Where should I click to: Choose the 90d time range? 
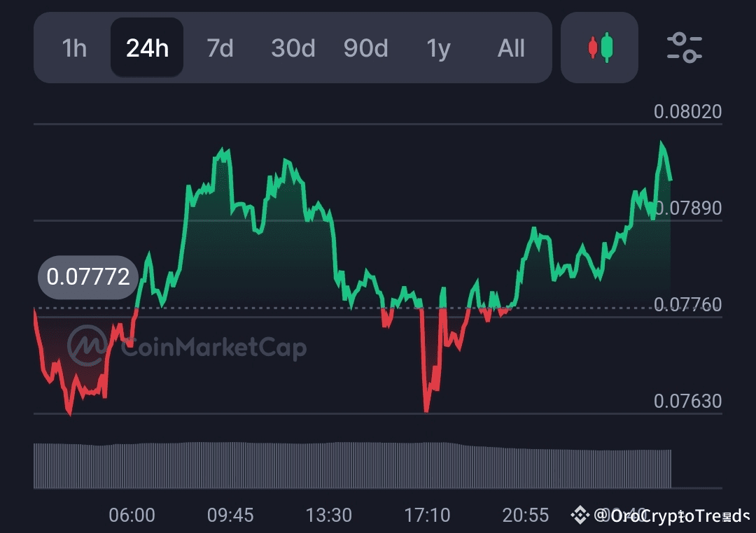[365, 48]
